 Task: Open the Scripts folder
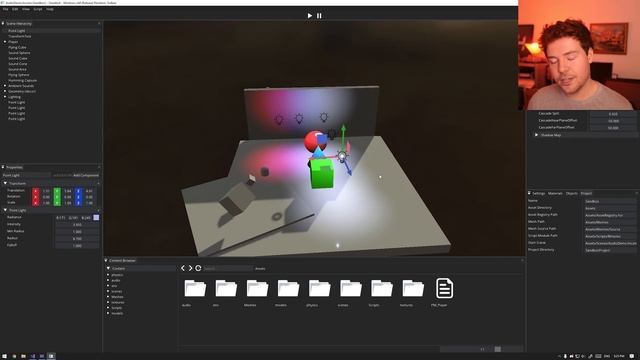coord(382,289)
